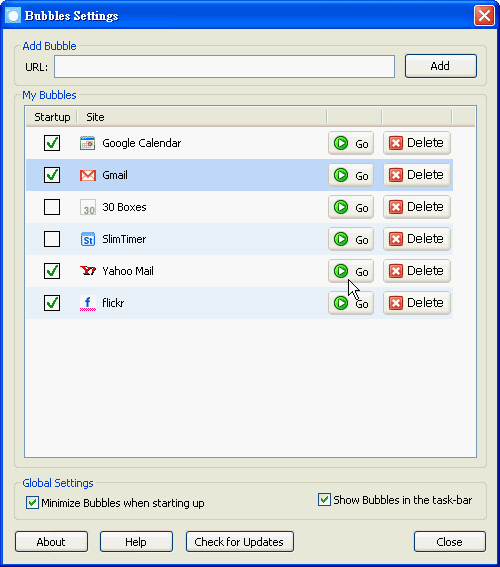This screenshot has width=500, height=567.
Task: Click the Check for Updates button
Action: click(x=240, y=542)
